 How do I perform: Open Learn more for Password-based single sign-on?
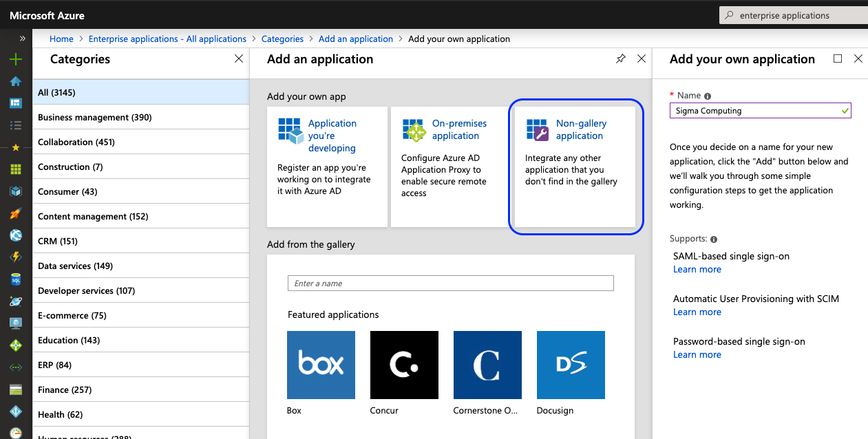click(x=697, y=355)
